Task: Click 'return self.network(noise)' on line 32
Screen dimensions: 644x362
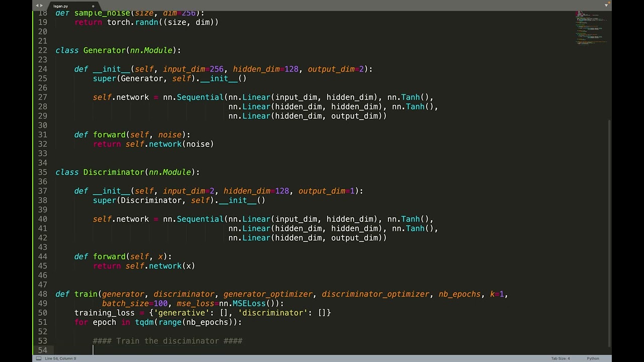Action: 153,144
